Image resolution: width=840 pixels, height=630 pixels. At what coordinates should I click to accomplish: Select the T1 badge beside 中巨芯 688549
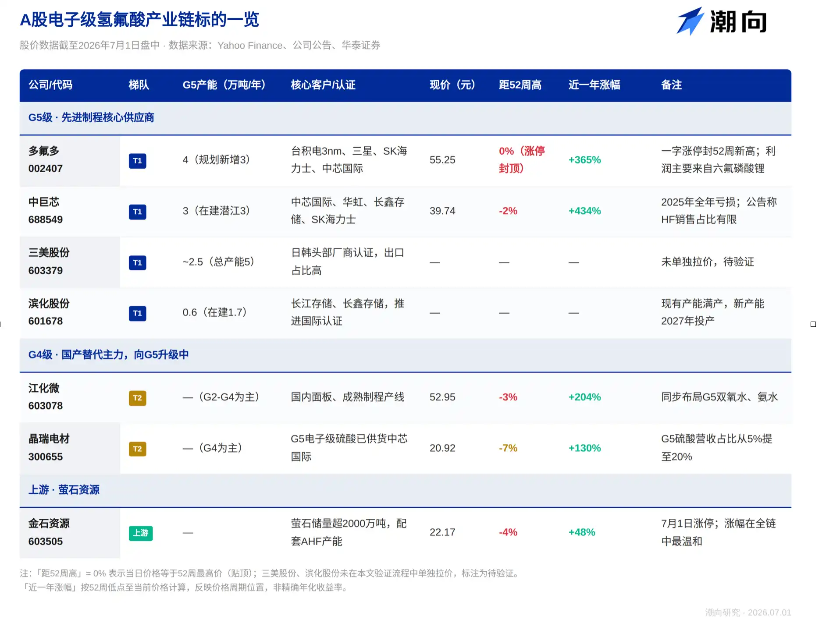(x=137, y=212)
